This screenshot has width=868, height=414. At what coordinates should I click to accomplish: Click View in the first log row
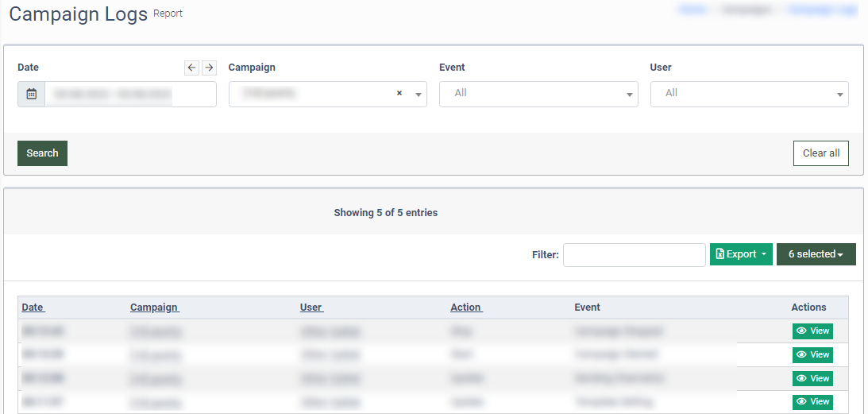point(812,331)
